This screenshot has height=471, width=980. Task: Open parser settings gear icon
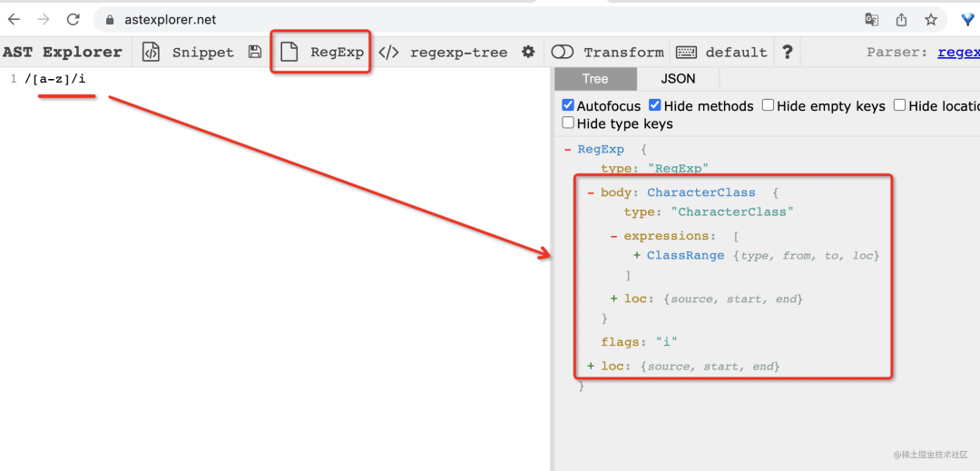(x=529, y=52)
